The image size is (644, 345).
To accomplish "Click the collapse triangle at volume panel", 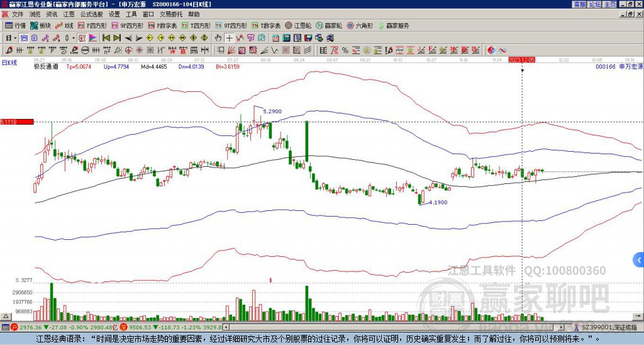I will 5,316.
